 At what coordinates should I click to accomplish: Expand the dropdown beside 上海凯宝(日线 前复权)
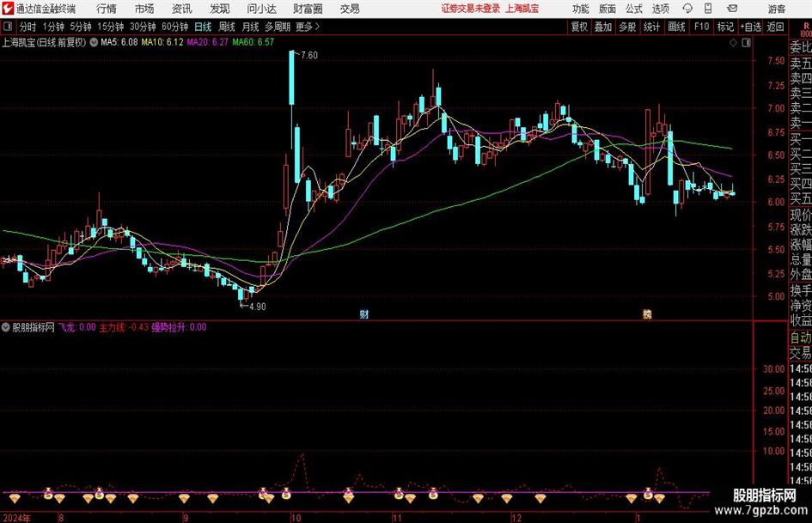(94, 42)
